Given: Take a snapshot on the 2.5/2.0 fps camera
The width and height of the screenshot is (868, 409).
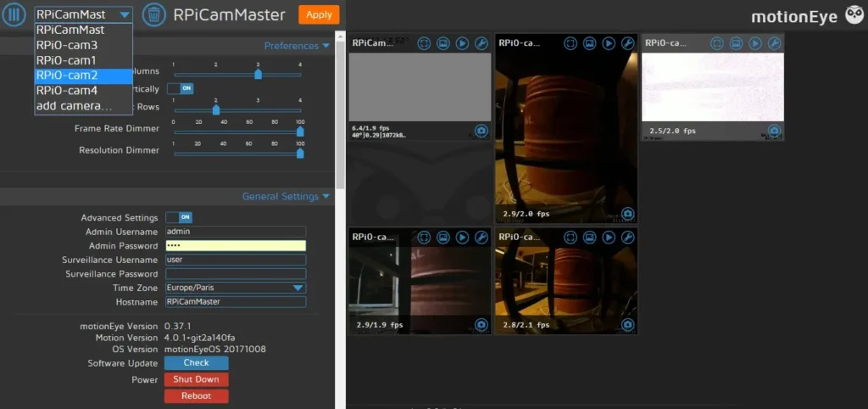Looking at the screenshot, I should click(774, 131).
